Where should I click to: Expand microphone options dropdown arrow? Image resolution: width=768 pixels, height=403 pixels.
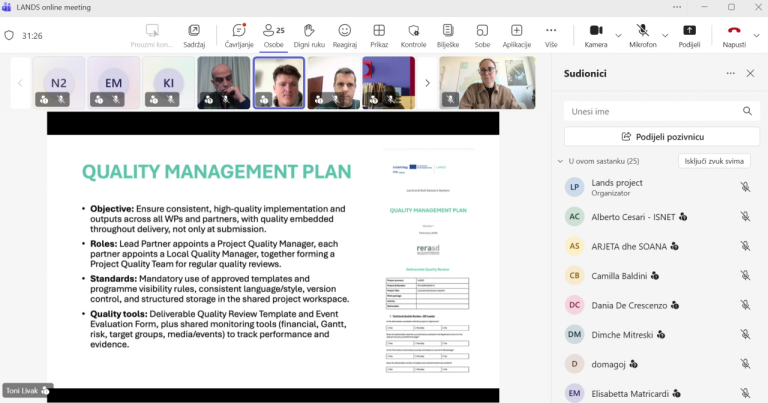(x=665, y=36)
